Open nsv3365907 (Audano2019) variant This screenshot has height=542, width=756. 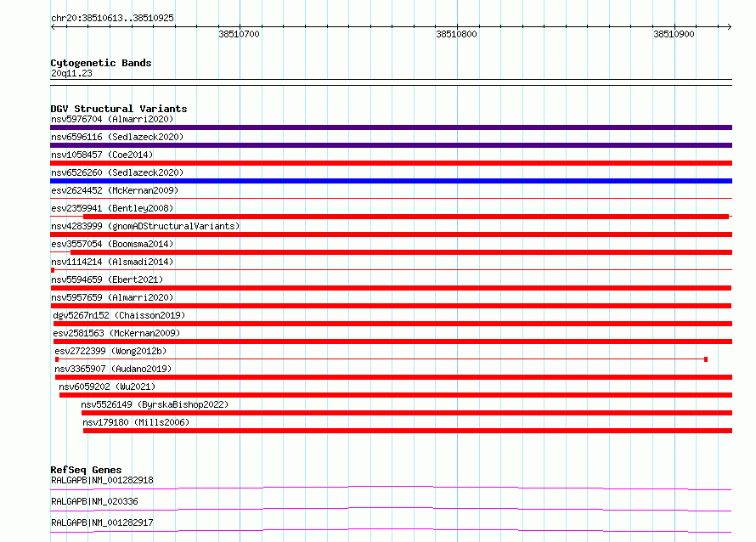pos(113,369)
